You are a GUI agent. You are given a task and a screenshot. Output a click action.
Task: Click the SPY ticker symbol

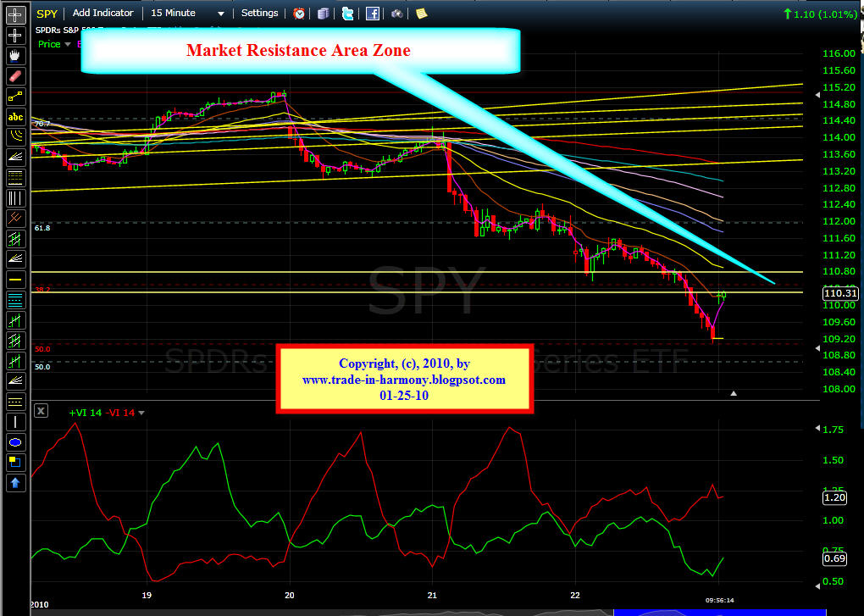pyautogui.click(x=47, y=14)
